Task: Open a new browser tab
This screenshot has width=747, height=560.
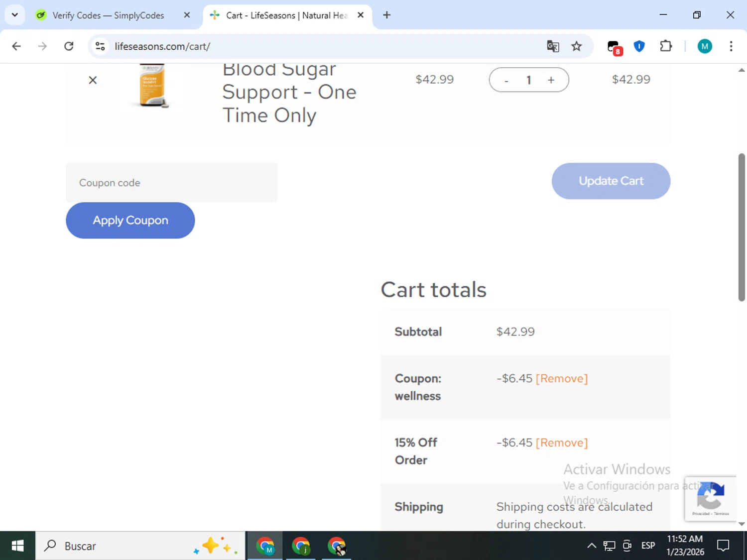Action: tap(387, 15)
